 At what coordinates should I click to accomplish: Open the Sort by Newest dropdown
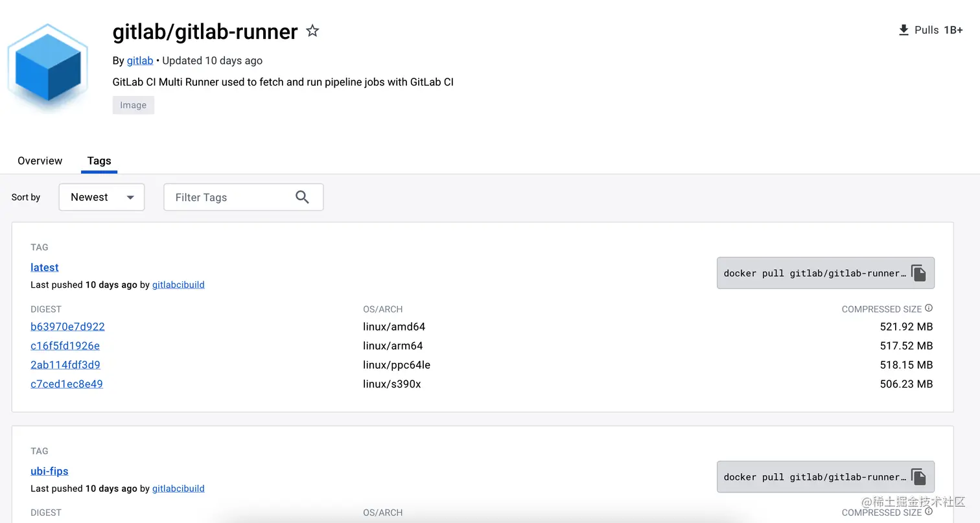tap(102, 197)
